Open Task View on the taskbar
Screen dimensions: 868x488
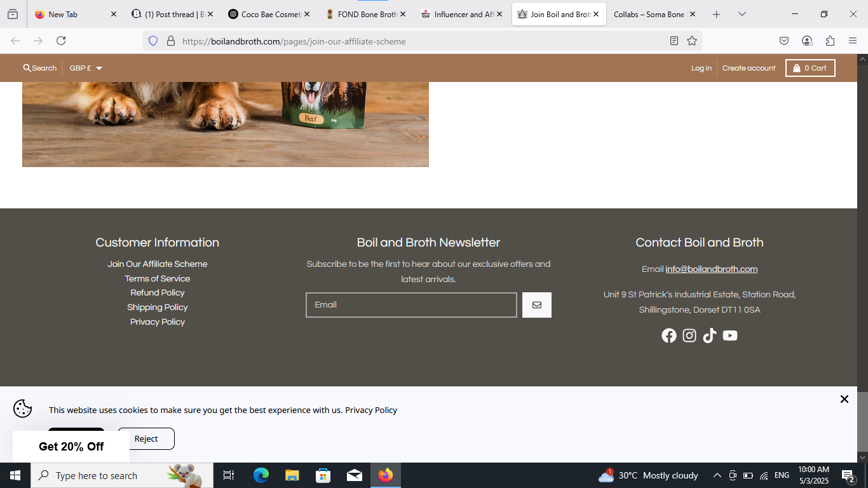click(229, 475)
